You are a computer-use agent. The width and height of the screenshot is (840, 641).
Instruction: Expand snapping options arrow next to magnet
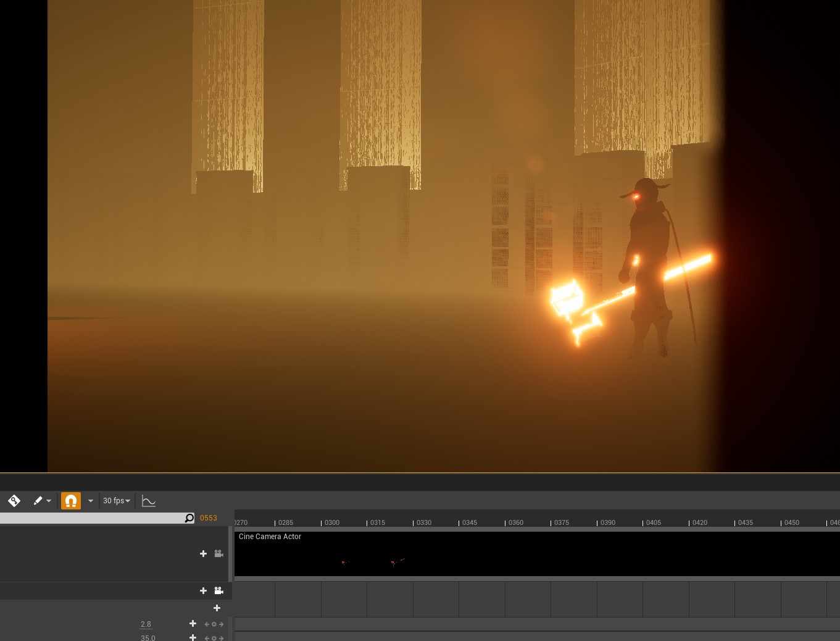pyautogui.click(x=91, y=501)
